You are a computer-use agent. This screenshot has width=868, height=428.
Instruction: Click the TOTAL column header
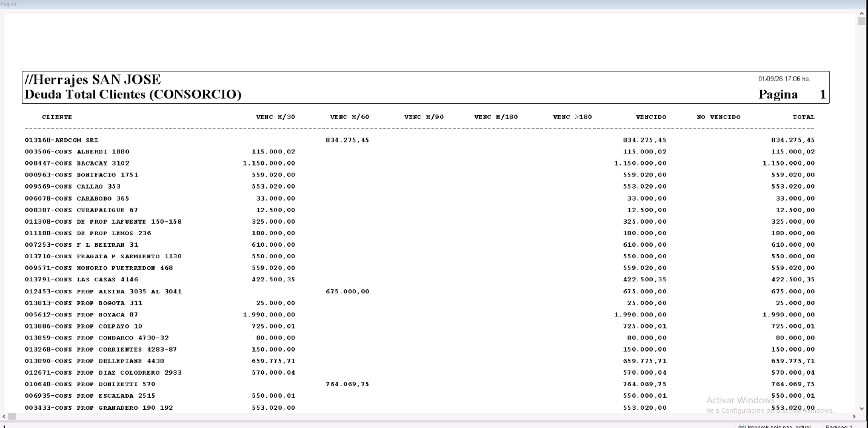[804, 116]
